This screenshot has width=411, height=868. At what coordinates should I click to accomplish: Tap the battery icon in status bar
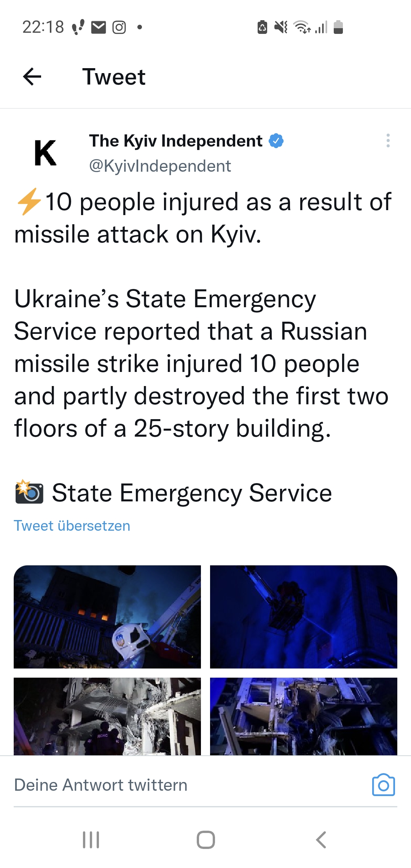coord(338,27)
